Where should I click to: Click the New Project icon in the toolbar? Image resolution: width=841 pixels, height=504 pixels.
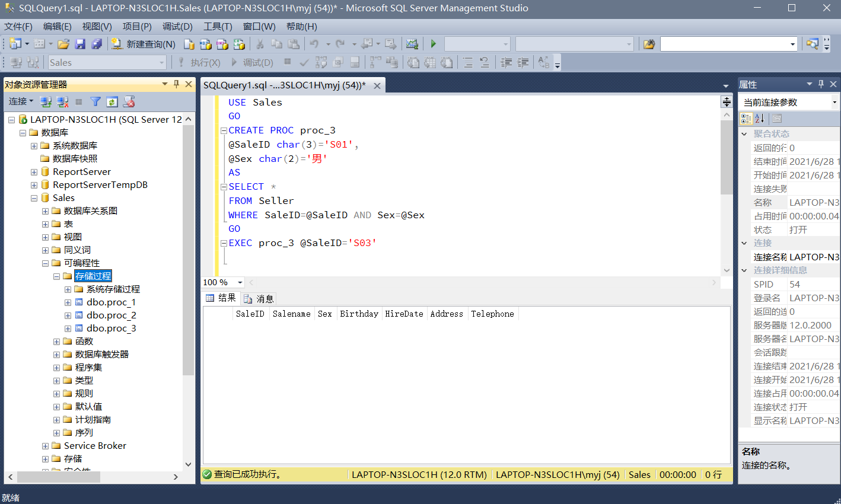pyautogui.click(x=15, y=44)
